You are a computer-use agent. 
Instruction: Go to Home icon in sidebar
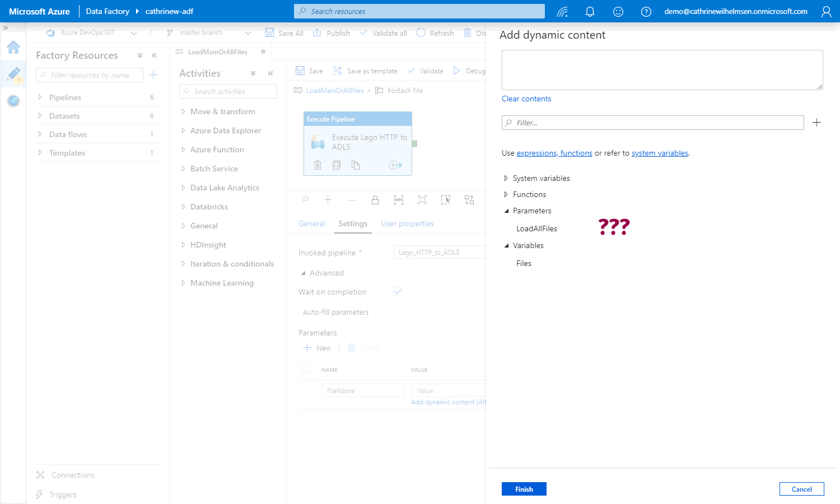click(x=13, y=47)
